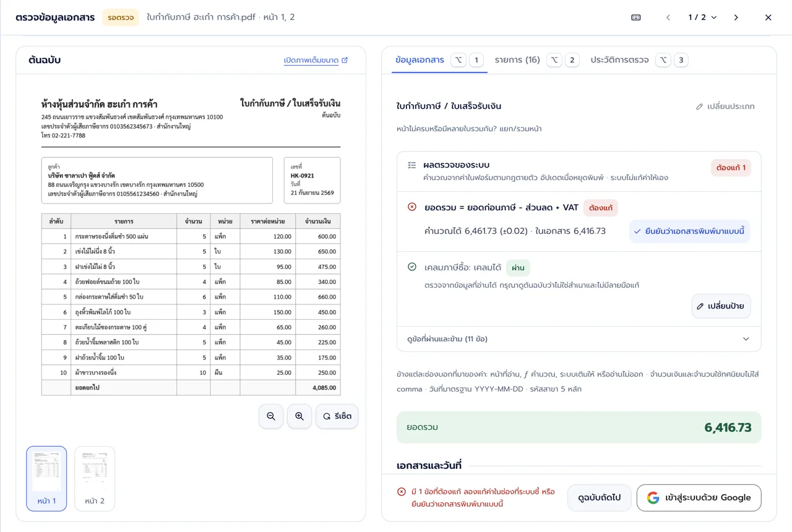Select page thumbnail หน้า 2
Screen dimensions: 792x532
pos(95,479)
